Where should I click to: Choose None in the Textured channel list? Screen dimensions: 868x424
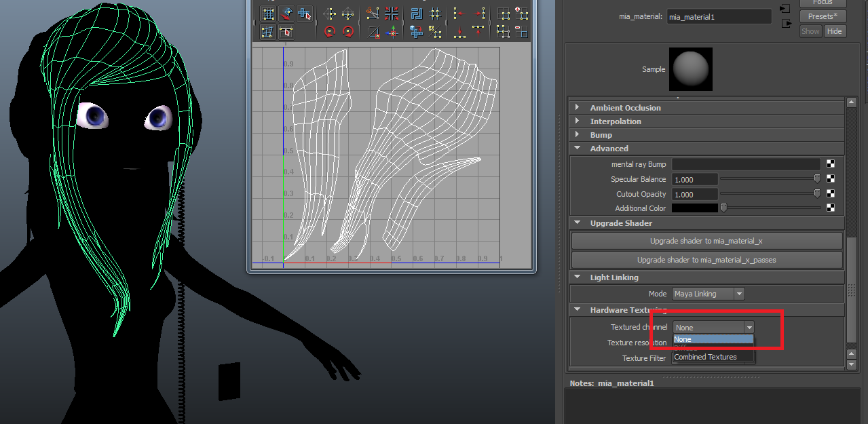click(713, 339)
